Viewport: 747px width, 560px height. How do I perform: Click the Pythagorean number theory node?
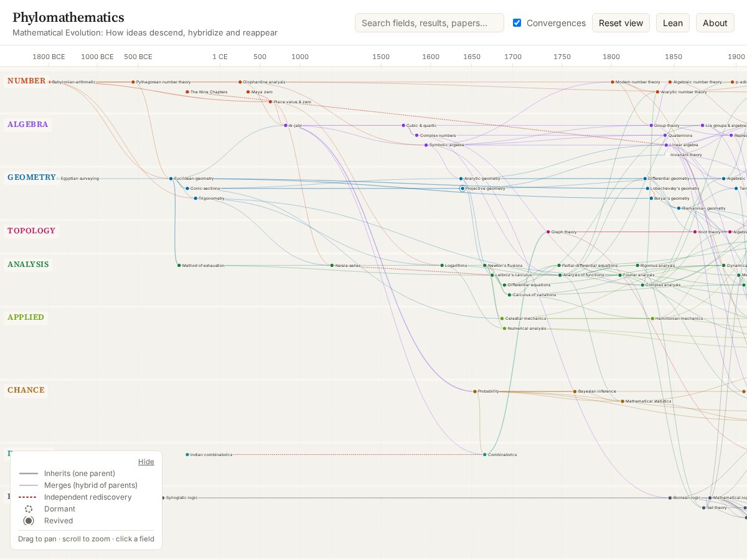(x=133, y=82)
